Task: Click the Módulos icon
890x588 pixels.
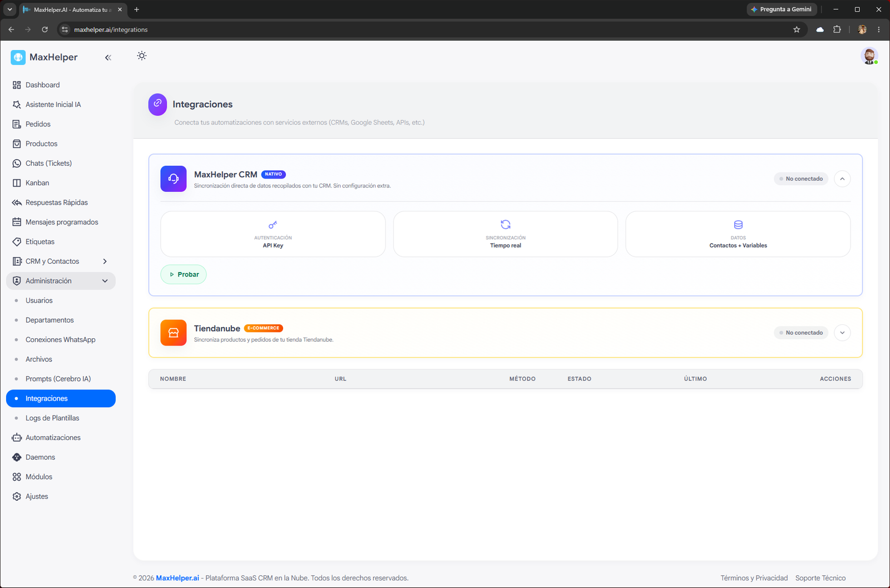Action: coord(17,477)
